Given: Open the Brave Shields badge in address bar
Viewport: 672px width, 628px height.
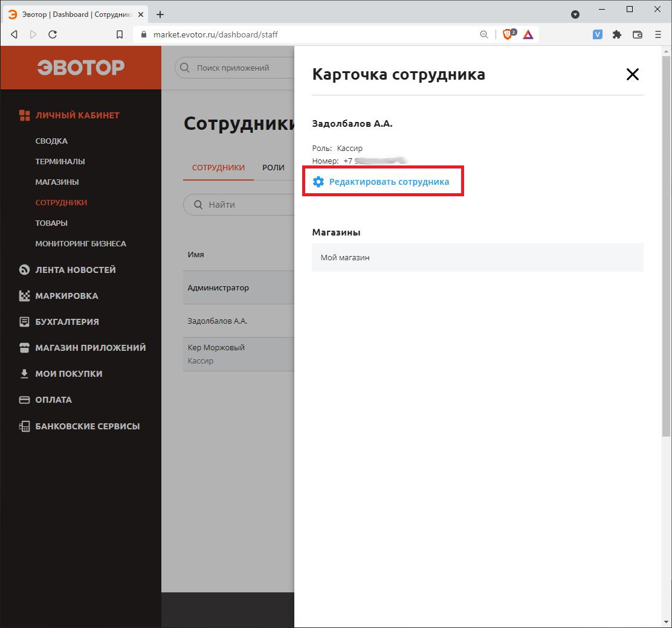Looking at the screenshot, I should coord(508,34).
